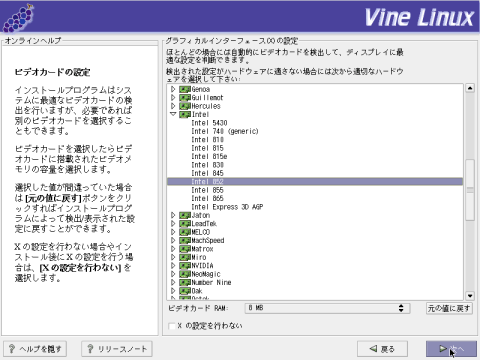This screenshot has width=480, height=360.
Task: Click 次へ next button
Action: 451,349
